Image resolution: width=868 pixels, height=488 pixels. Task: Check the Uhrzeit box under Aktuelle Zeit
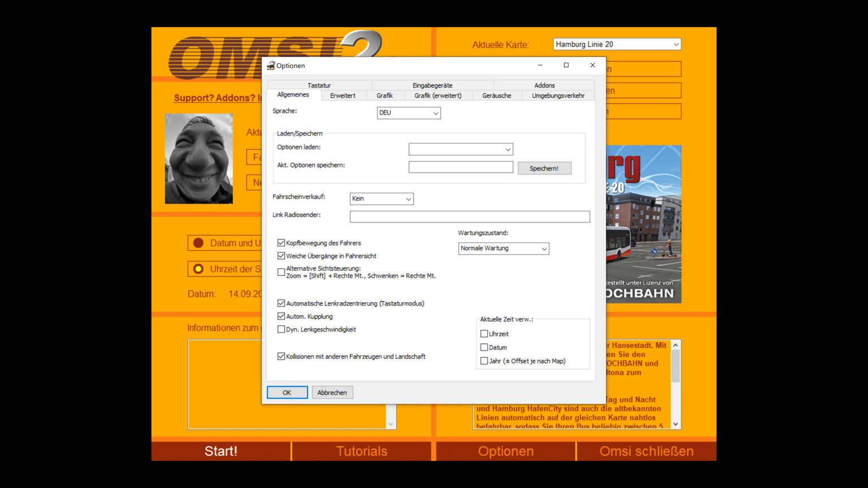(484, 334)
